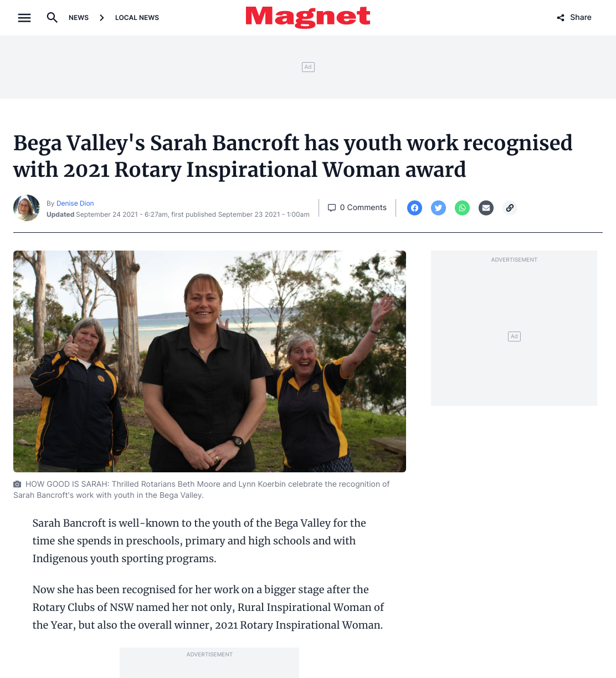Screen dimensions: 616x678
Task: Click the camera icon beside caption
Action: coord(17,484)
